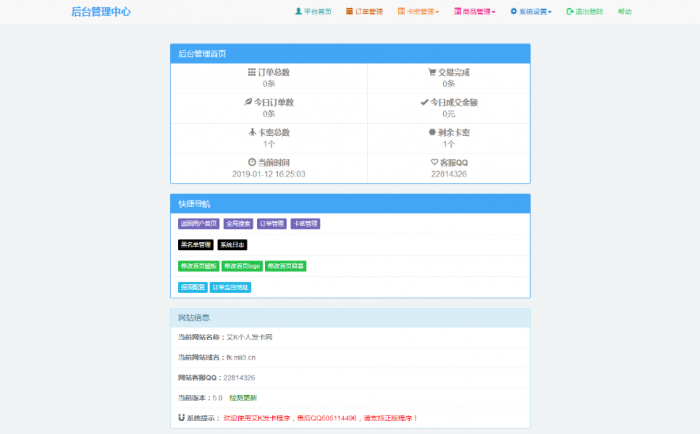Click the grid icon beside 订单总数
Viewport: 700px width, 434px height.
coord(252,73)
